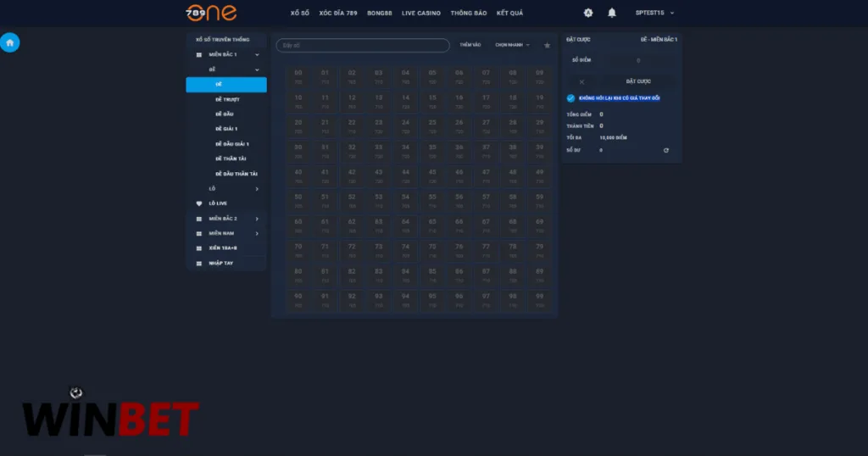This screenshot has height=456, width=868.
Task: Go to Kết Quả menu
Action: pyautogui.click(x=509, y=14)
